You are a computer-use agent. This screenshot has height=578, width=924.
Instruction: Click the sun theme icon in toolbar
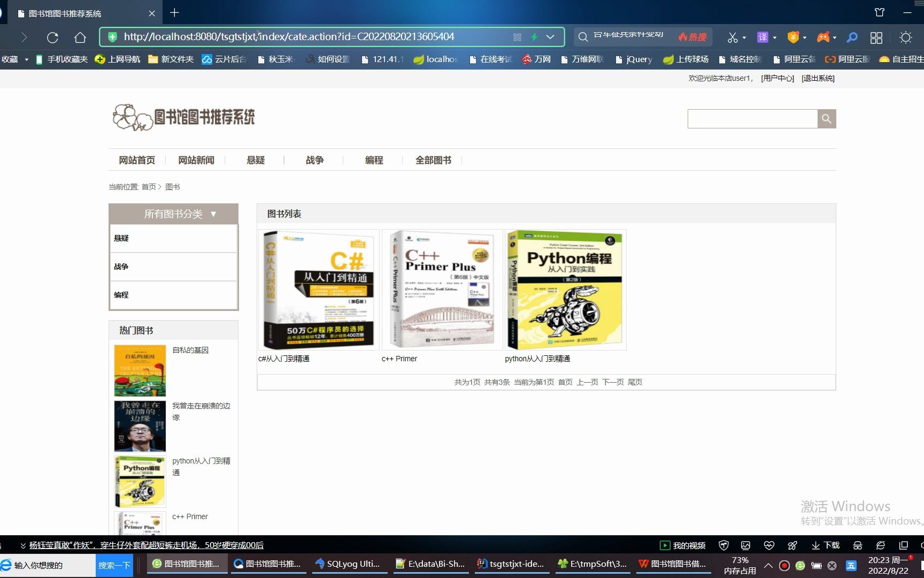click(x=906, y=37)
